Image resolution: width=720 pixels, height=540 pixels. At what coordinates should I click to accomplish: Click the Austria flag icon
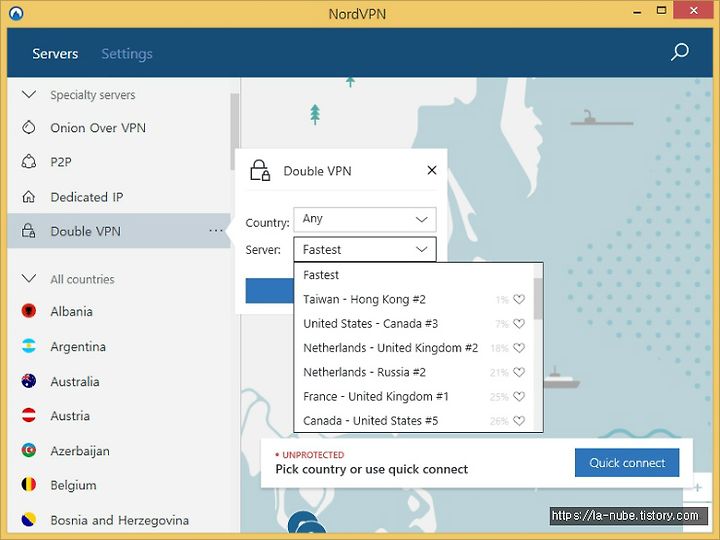pyautogui.click(x=28, y=415)
